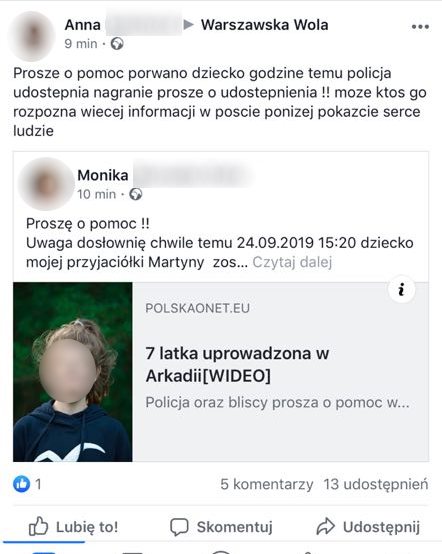Open Monika's profile name

[103, 175]
